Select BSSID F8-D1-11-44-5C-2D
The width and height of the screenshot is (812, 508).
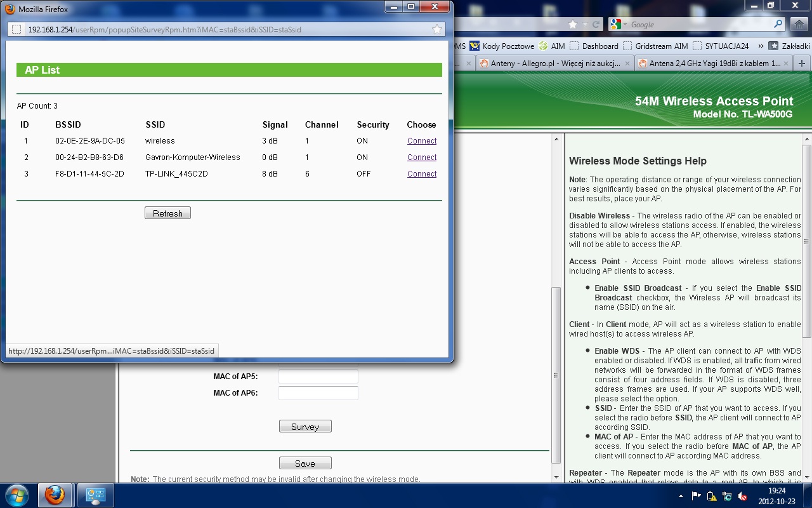(89, 174)
